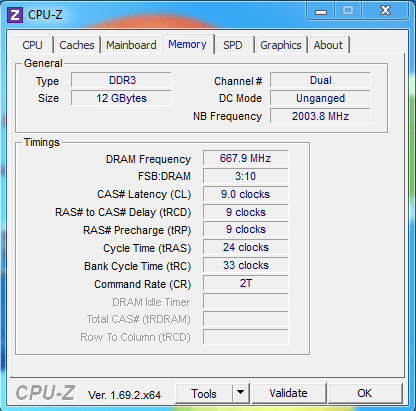Click the Dual channel value
The image size is (416, 411).
(x=320, y=80)
